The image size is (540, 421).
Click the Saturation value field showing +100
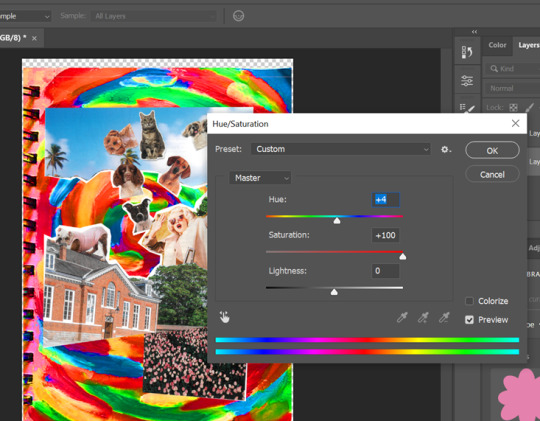pyautogui.click(x=386, y=235)
